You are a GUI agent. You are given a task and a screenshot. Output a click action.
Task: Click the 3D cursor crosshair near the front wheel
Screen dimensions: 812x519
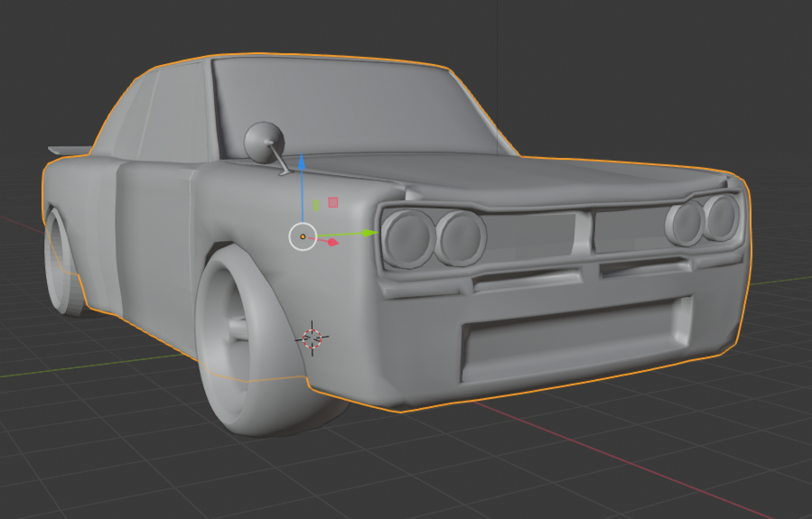pos(312,338)
